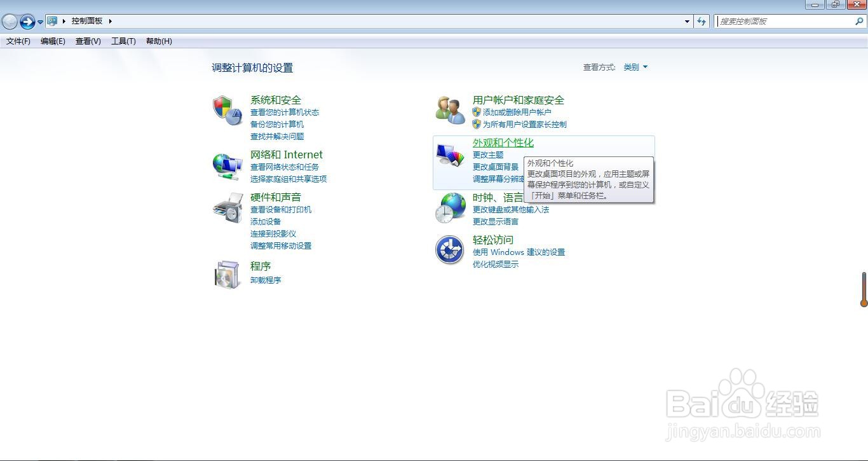
Task: Open the address bar dropdown arrow
Action: pos(686,21)
